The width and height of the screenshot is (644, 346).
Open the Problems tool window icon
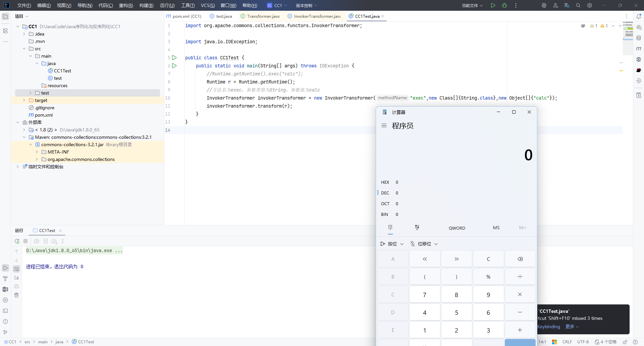[5, 322]
